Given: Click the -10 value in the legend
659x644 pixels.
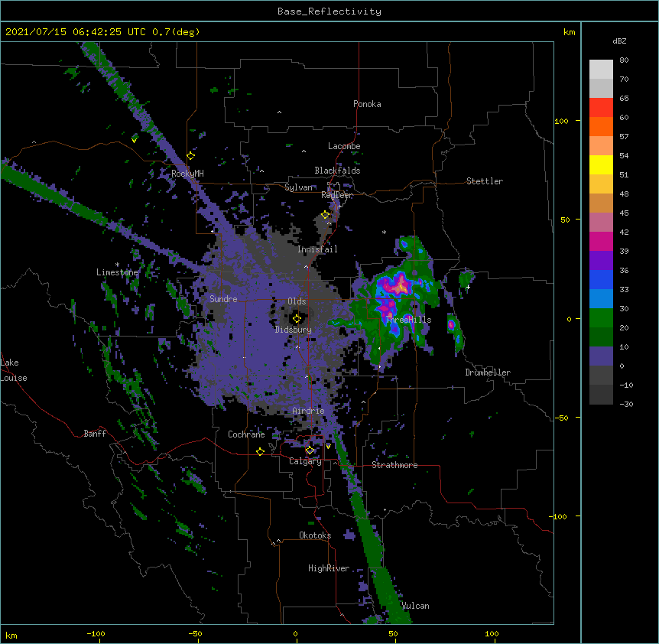Looking at the screenshot, I should (x=626, y=385).
